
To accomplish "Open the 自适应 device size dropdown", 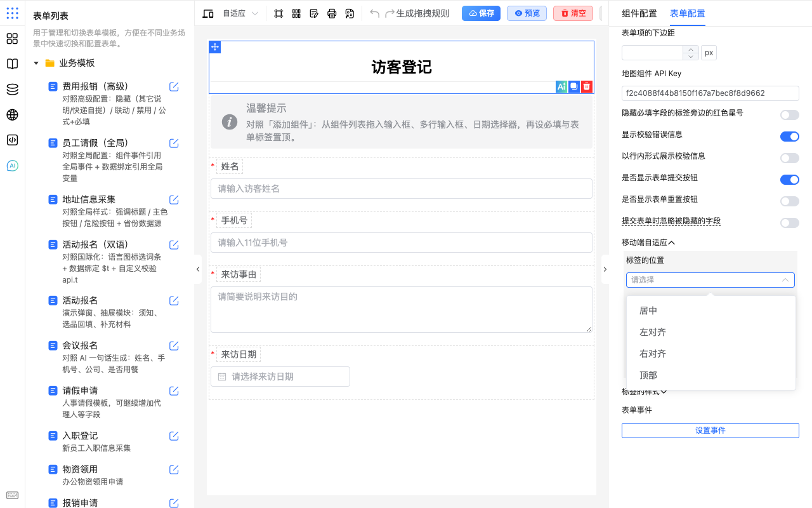I will (x=240, y=13).
